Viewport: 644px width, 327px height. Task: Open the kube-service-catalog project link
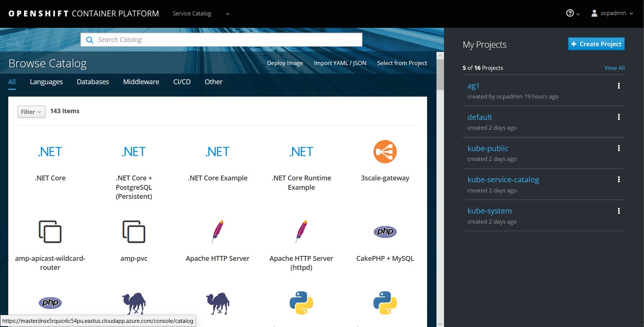coord(503,180)
